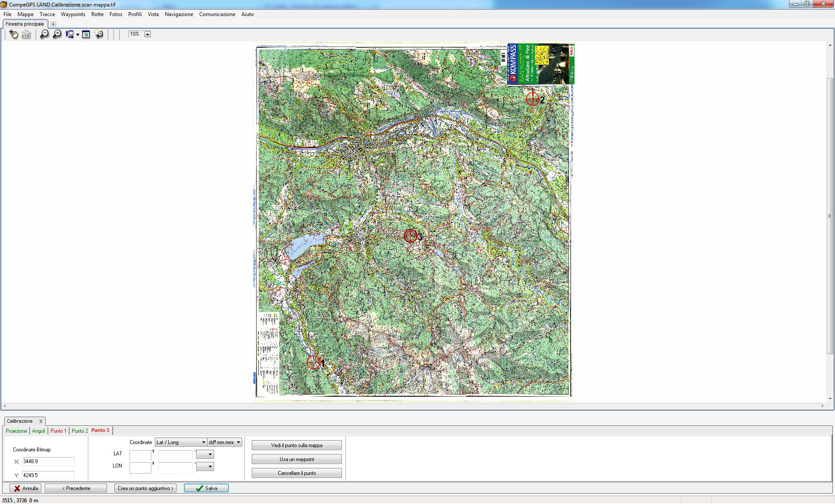Viewport: 835px width, 504px height.
Task: Click the Kompass map cover thumbnail
Action: tap(541, 64)
